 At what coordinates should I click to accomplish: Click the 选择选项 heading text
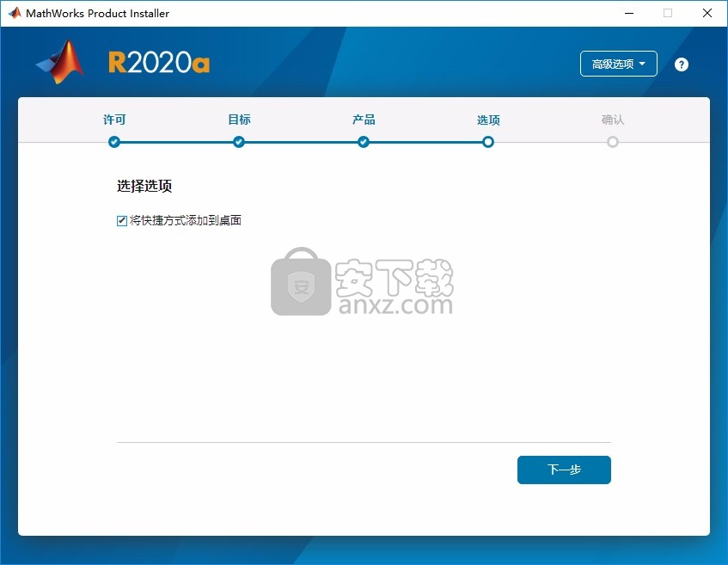(144, 186)
